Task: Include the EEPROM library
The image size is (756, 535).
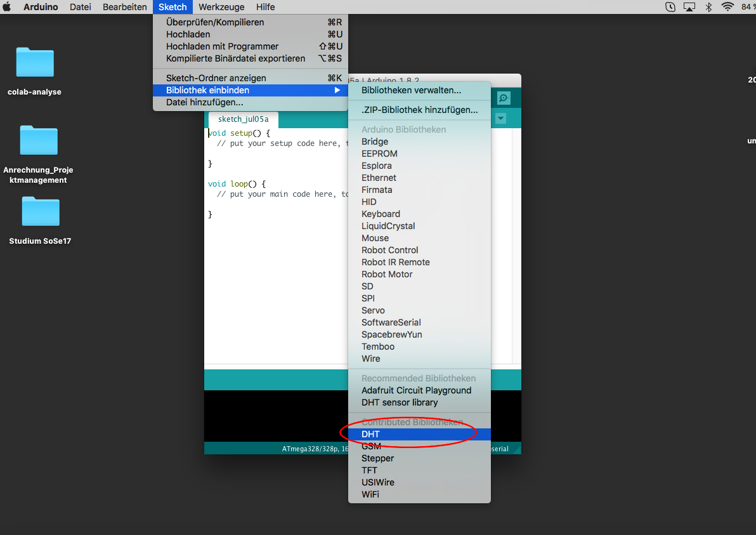Action: [x=419, y=154]
